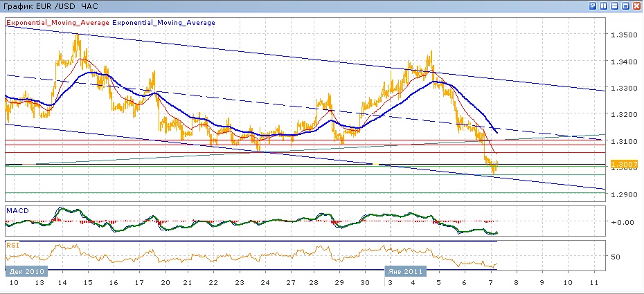The image size is (644, 294).
Task: Maximize the EUR/USD chart window
Action: point(626,6)
